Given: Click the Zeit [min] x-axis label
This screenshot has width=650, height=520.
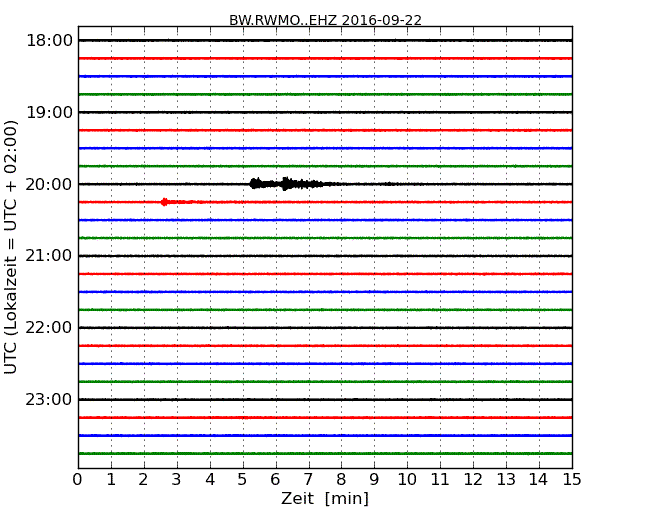Looking at the screenshot, I should tap(325, 498).
